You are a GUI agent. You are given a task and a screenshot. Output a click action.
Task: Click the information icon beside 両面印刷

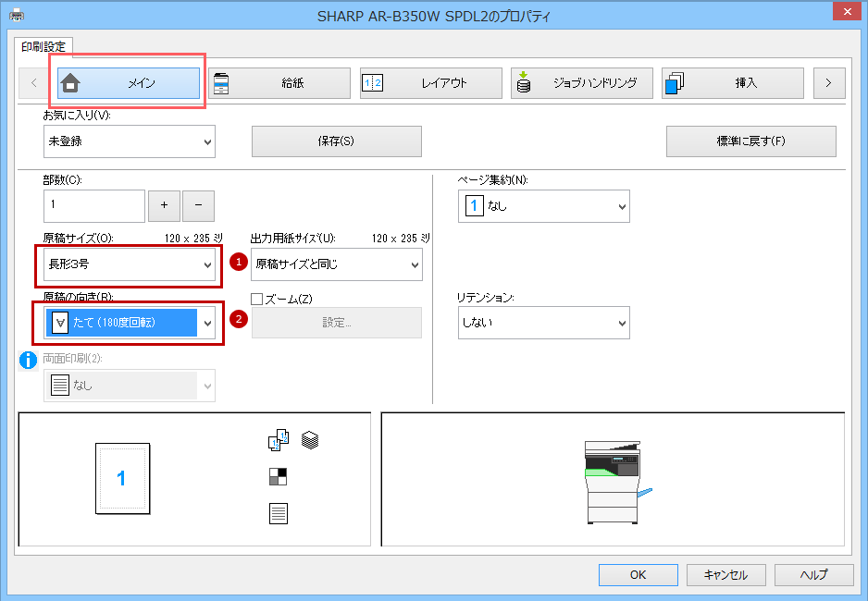[x=29, y=361]
